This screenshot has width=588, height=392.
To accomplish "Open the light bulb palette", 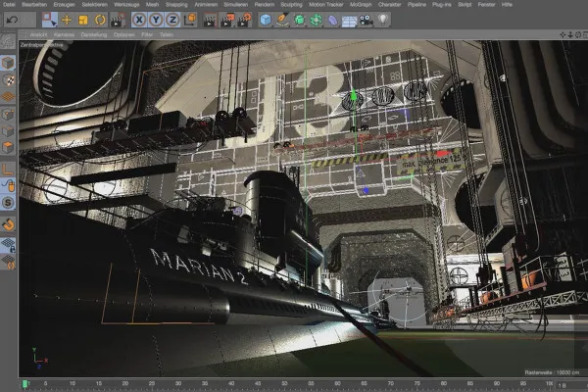I will click(x=382, y=19).
